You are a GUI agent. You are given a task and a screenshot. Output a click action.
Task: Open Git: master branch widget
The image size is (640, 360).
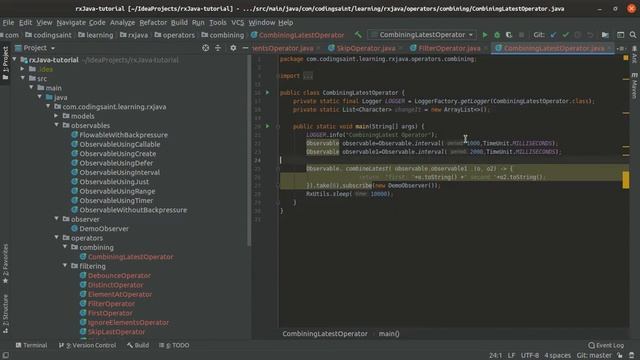[594, 356]
